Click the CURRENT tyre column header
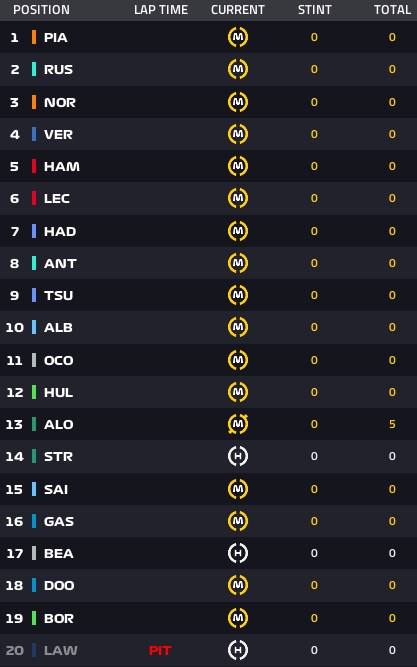The height and width of the screenshot is (667, 417). 238,10
